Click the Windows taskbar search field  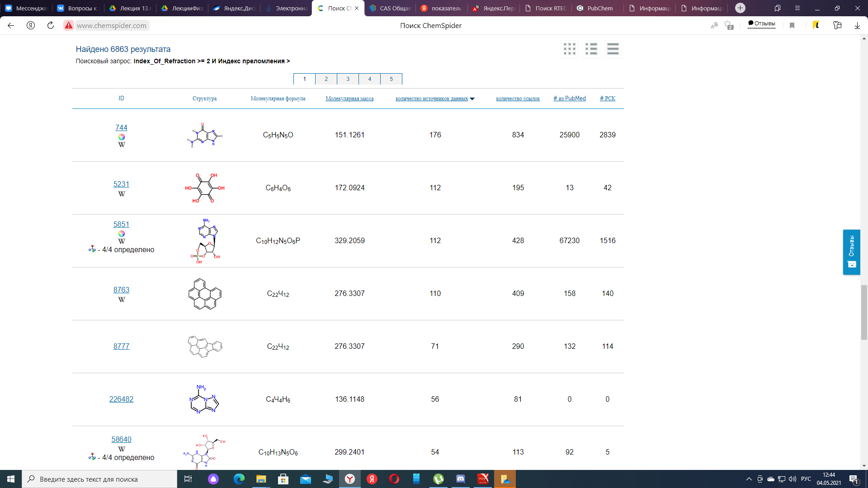99,479
